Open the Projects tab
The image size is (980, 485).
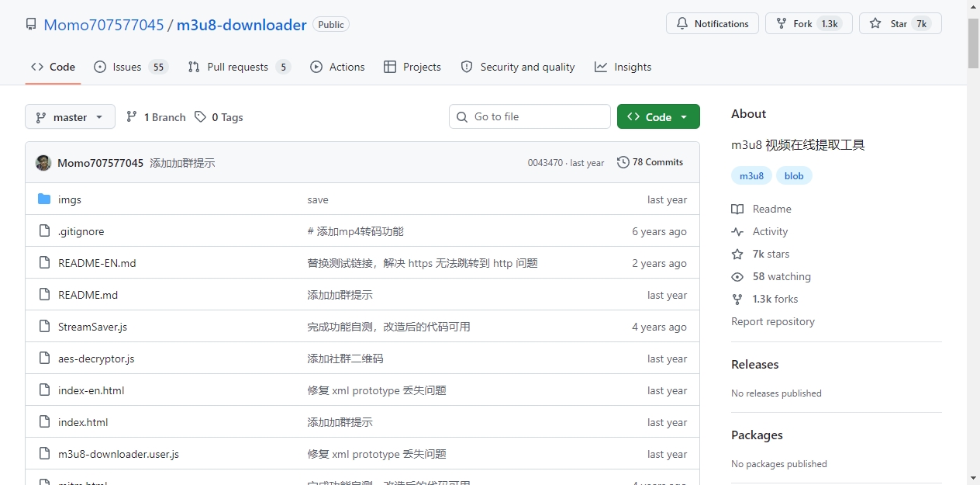click(x=412, y=67)
